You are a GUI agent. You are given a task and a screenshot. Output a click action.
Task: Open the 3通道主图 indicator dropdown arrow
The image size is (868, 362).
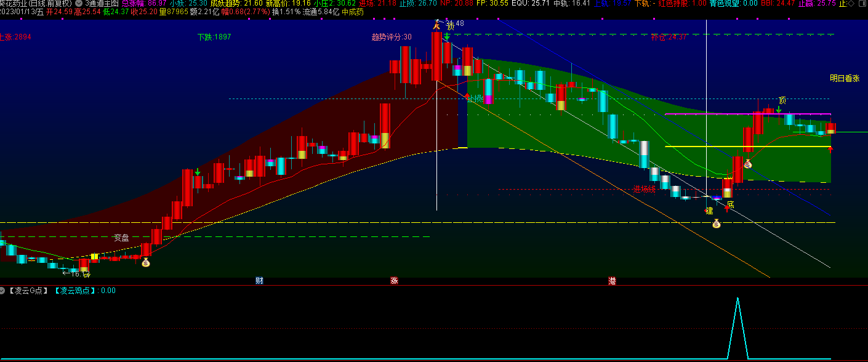coord(79,3)
